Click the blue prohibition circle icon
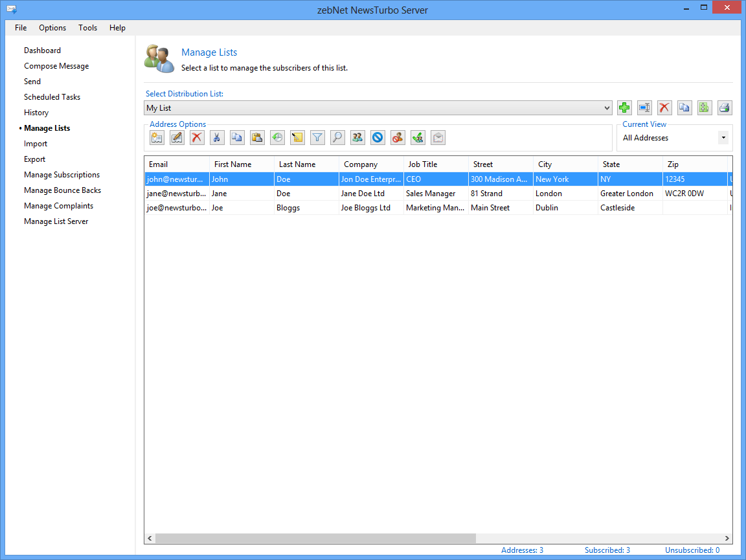Viewport: 746px width, 560px height. click(378, 137)
